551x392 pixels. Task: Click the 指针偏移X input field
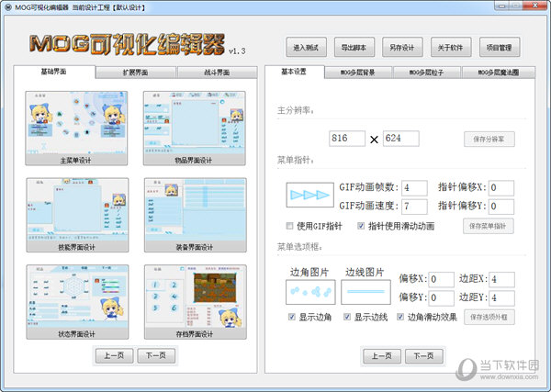click(501, 188)
